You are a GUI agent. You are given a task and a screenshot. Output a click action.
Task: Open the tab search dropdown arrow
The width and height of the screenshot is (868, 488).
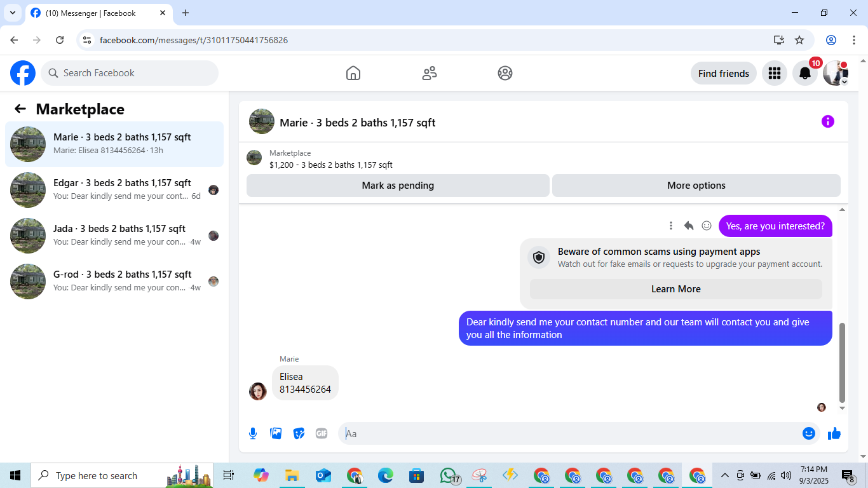coord(12,13)
